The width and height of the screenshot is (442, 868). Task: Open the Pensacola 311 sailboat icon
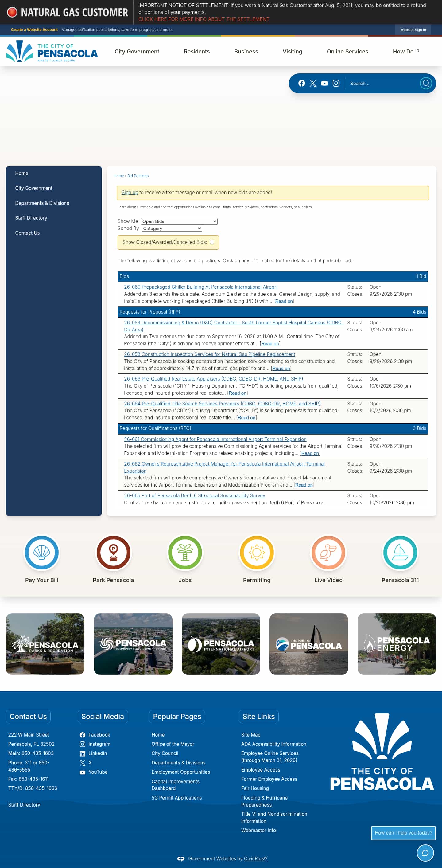coord(400,553)
